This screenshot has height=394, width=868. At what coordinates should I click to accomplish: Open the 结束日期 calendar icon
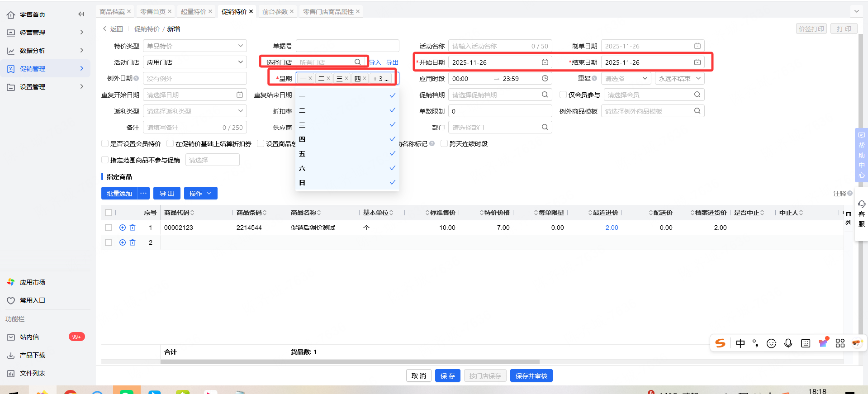697,62
